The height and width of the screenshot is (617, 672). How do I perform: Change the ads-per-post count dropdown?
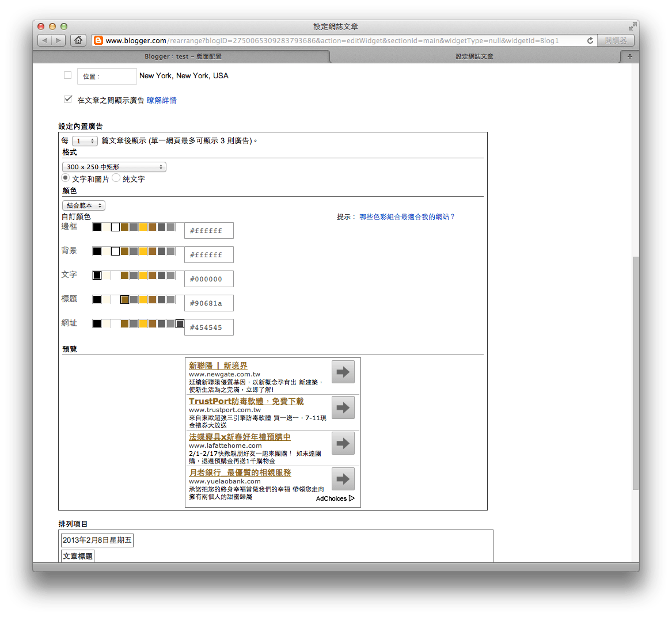point(84,140)
